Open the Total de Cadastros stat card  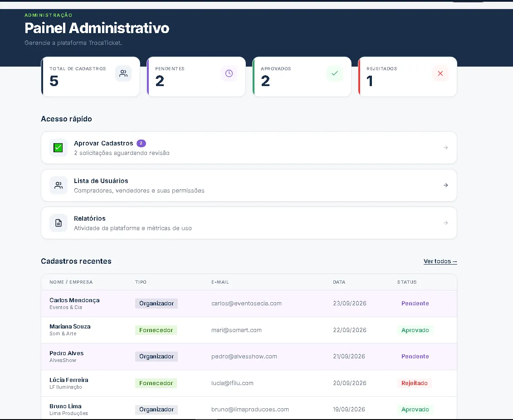click(91, 77)
